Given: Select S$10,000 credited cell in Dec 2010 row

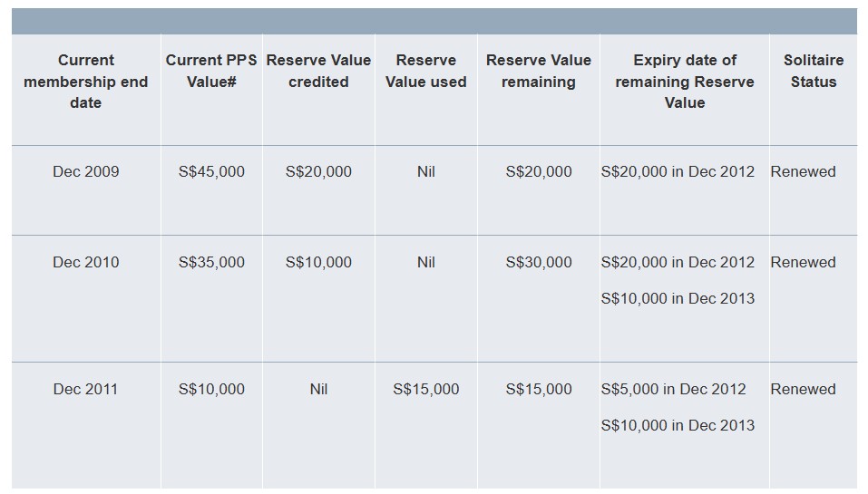Looking at the screenshot, I should pos(318,262).
